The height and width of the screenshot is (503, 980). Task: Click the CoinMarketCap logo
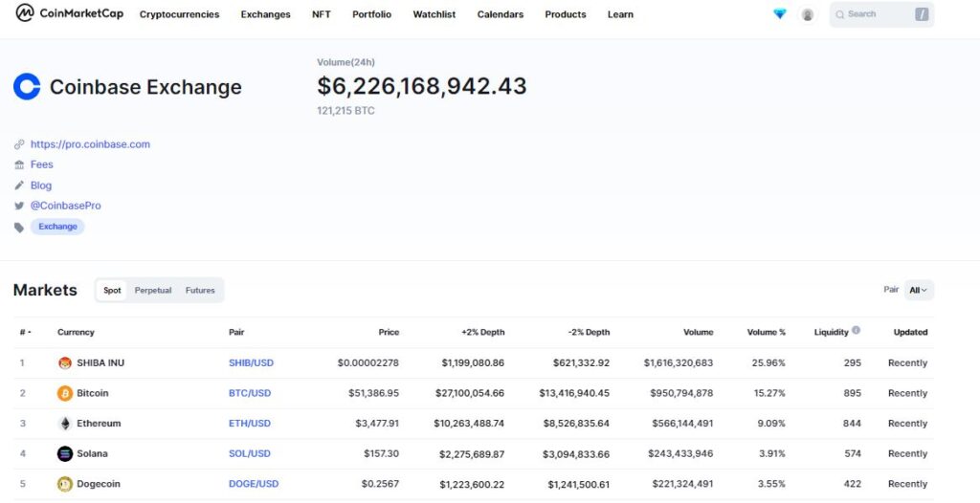(69, 12)
